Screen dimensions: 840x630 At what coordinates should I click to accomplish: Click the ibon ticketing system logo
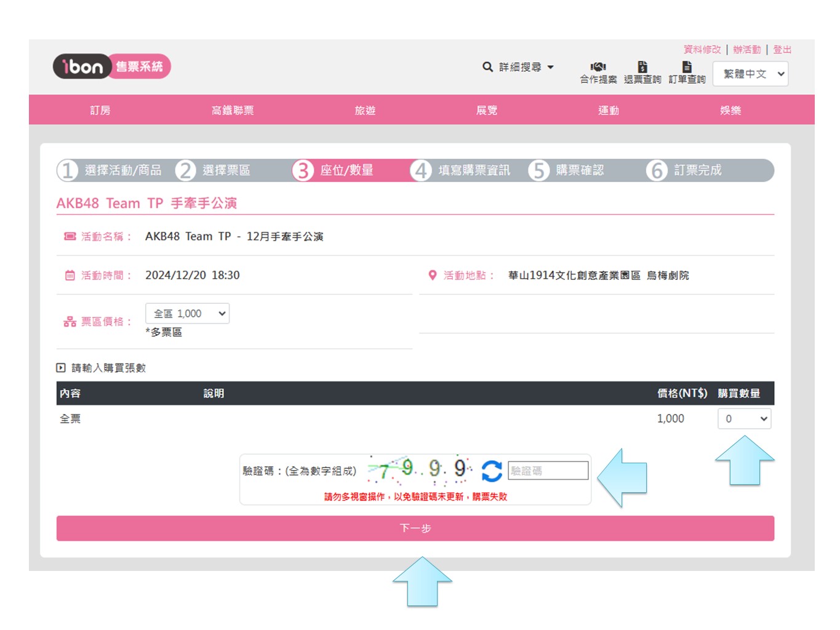(x=111, y=66)
